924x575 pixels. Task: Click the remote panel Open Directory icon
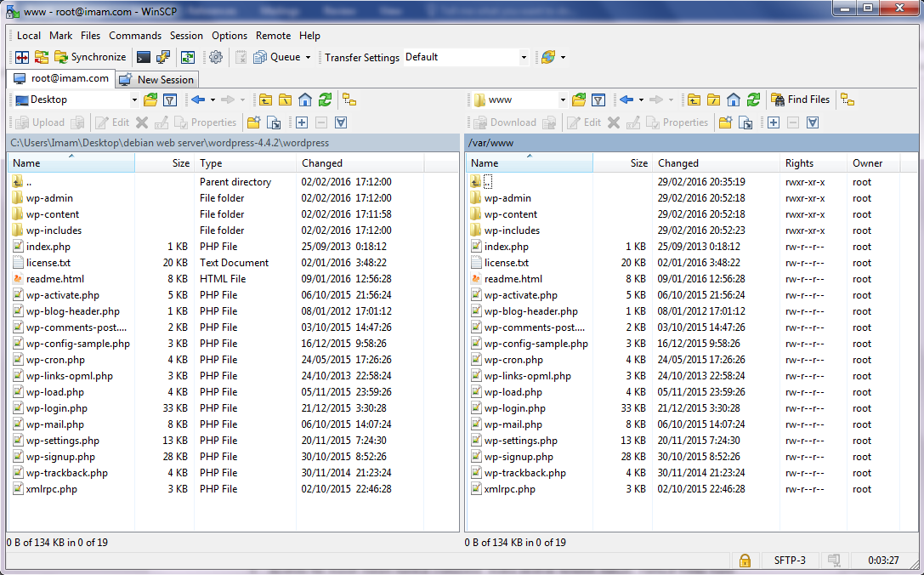point(579,100)
